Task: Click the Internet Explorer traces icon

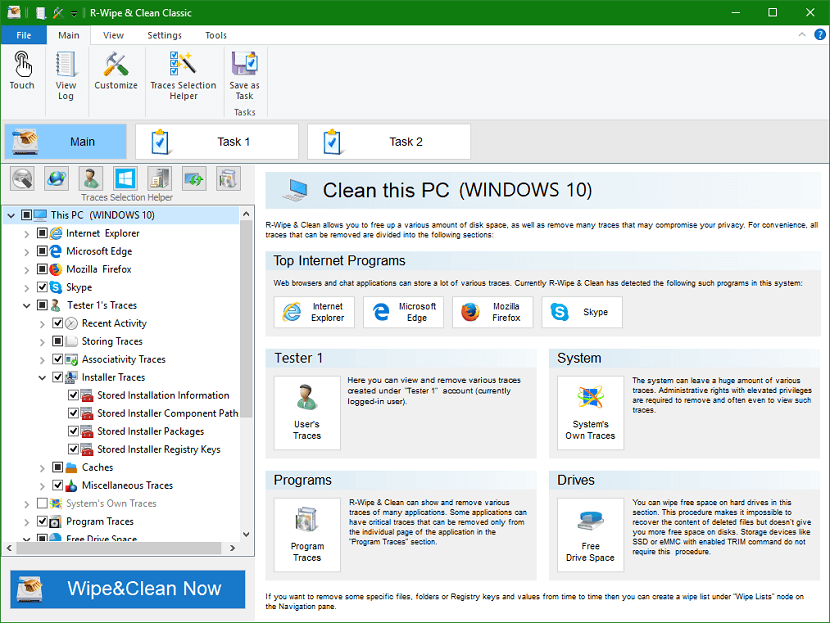Action: [314, 312]
